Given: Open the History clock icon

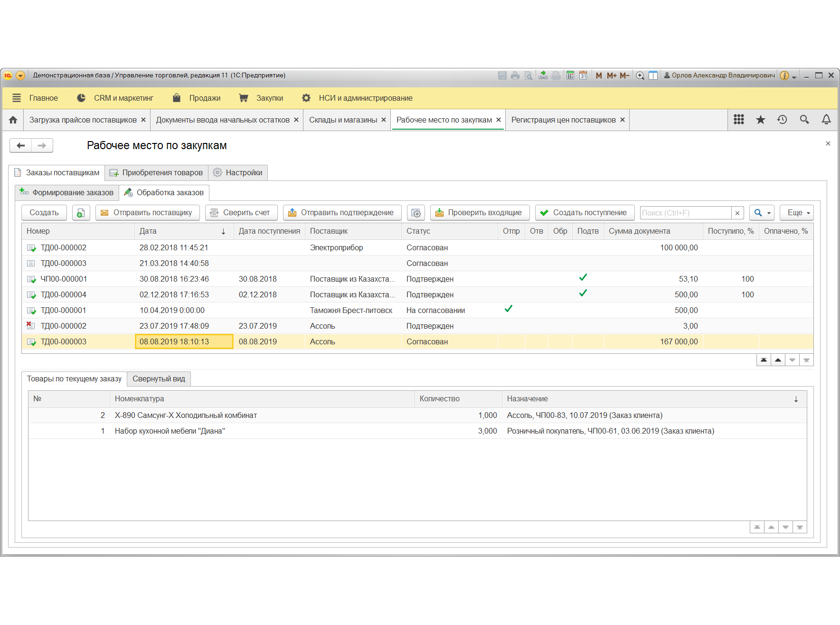Looking at the screenshot, I should click(782, 120).
